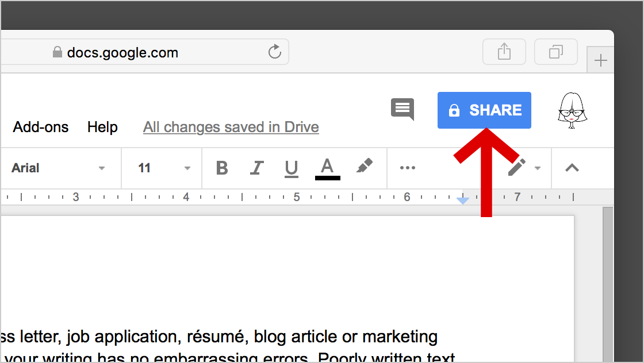Open the more toolbar options ellipsis
Image resolution: width=644 pixels, height=363 pixels.
407,168
